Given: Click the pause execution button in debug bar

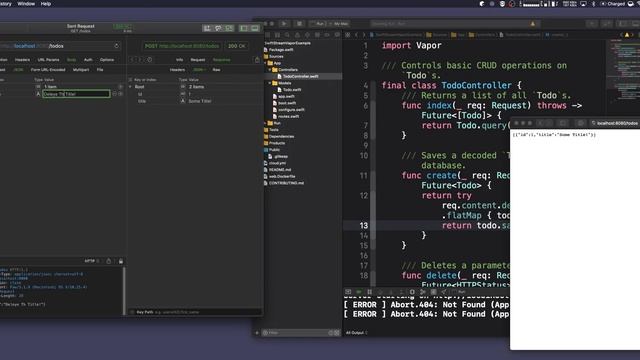Looking at the screenshot, I should tap(369, 292).
